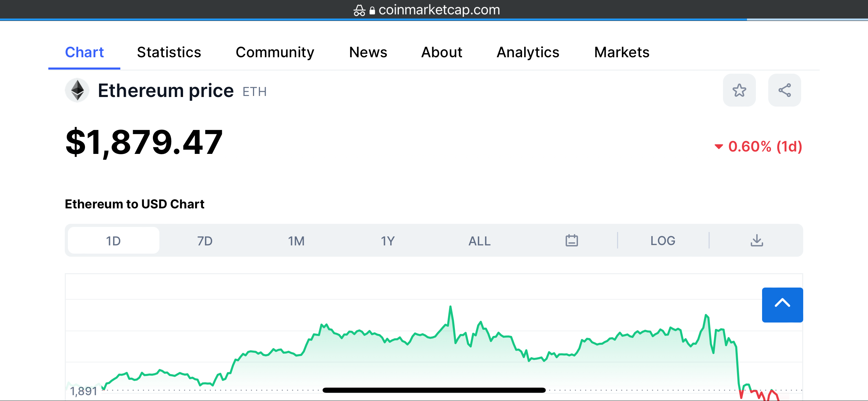Click the lock icon in address bar
Image resolution: width=868 pixels, height=401 pixels.
point(372,11)
